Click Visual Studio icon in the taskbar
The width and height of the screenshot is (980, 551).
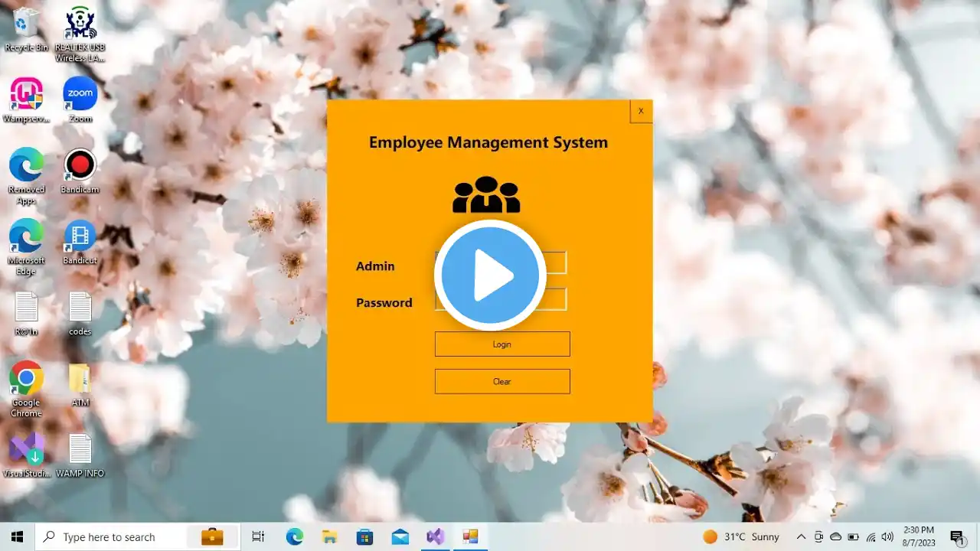[x=436, y=536]
